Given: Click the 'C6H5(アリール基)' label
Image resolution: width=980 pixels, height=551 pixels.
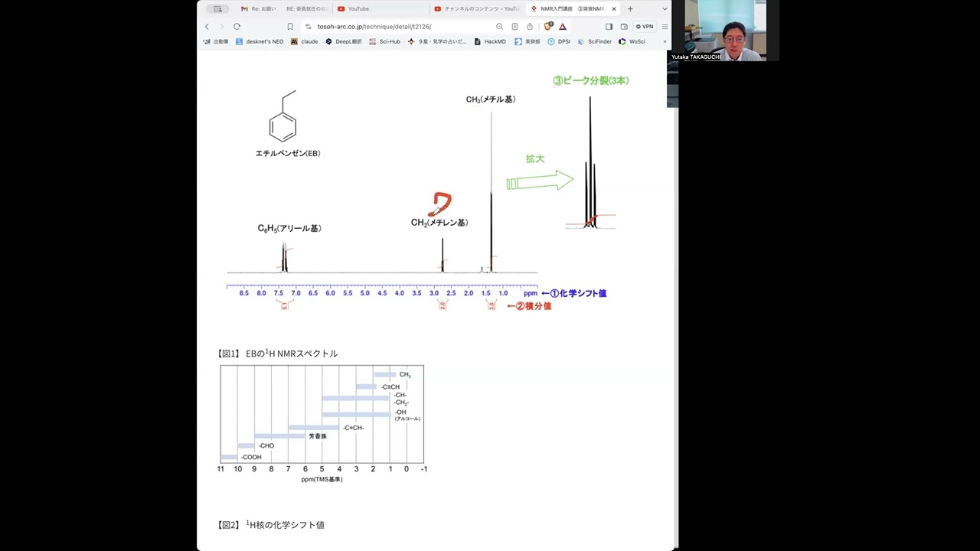Looking at the screenshot, I should 289,229.
